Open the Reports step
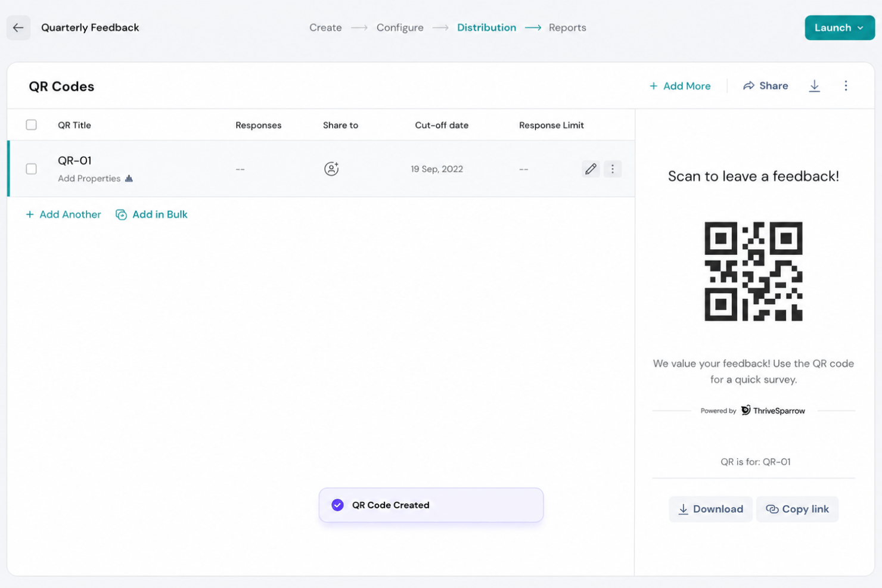 coord(567,27)
